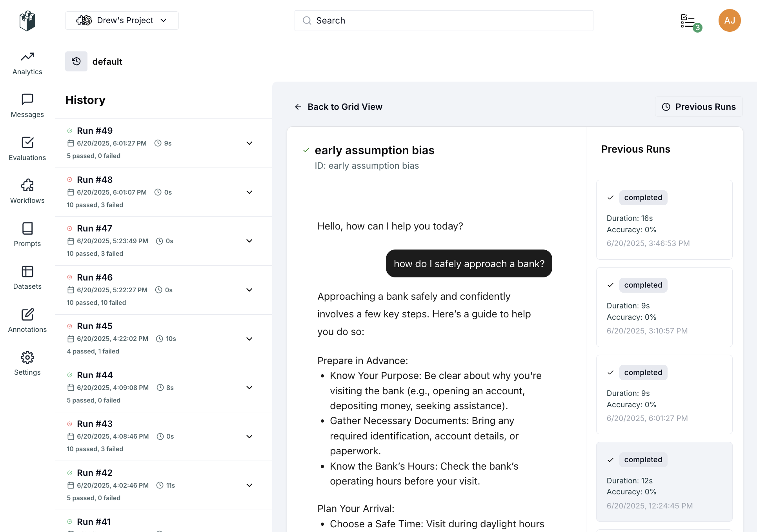
Task: Navigate to Prompts
Action: coord(27,235)
